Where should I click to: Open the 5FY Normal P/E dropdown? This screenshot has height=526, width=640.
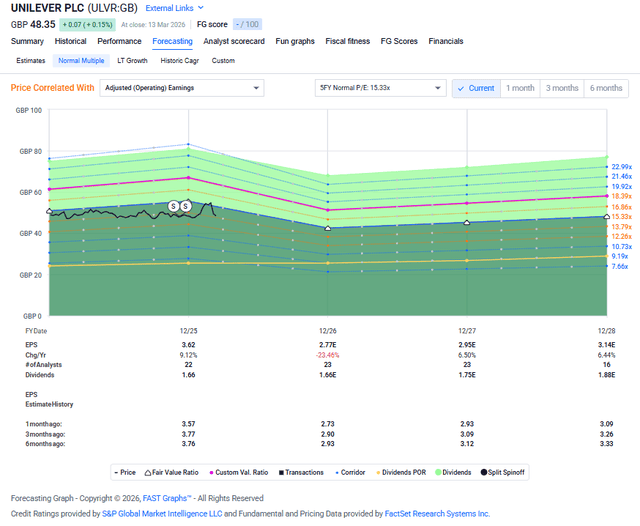[x=380, y=88]
